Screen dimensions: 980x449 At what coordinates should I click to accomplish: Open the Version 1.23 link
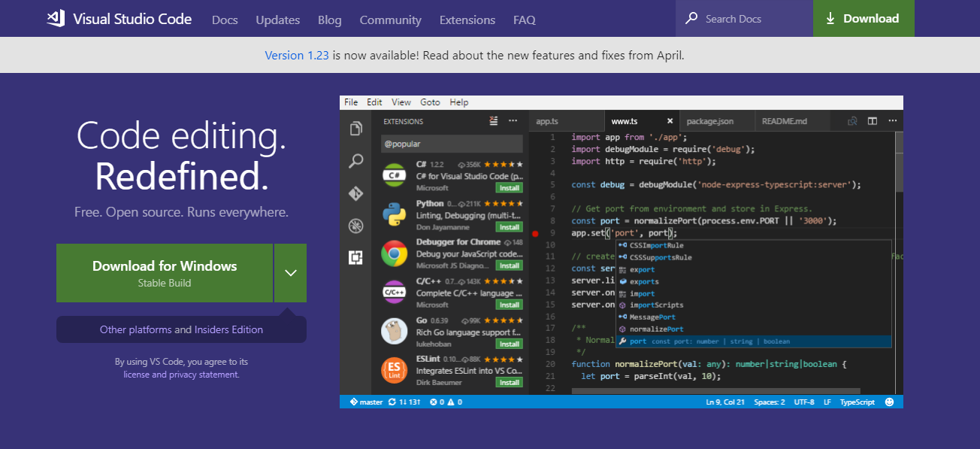coord(297,55)
